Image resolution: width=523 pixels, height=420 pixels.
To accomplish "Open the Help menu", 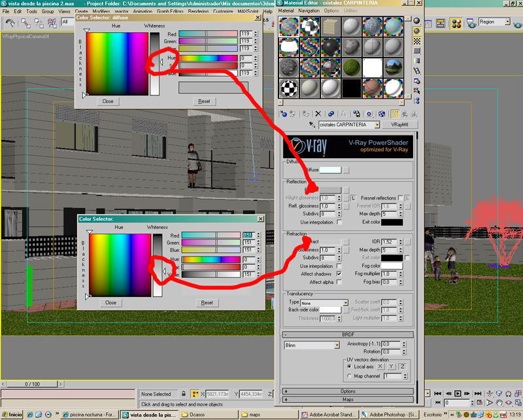I will click(267, 11).
